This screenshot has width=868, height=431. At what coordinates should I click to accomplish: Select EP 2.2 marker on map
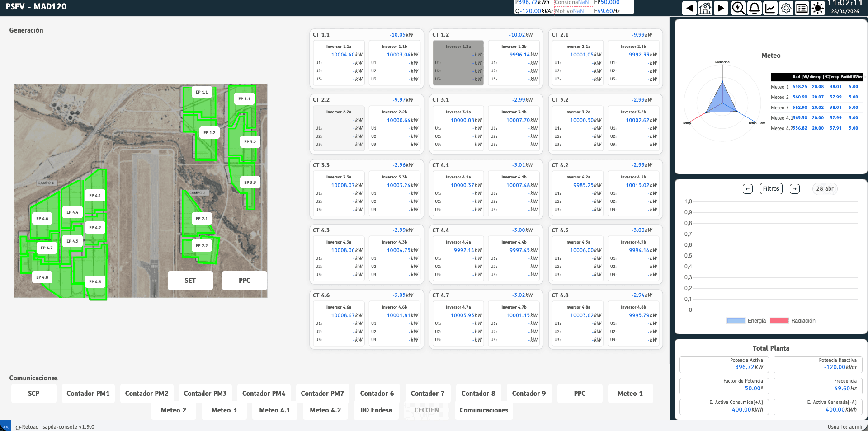pyautogui.click(x=202, y=246)
